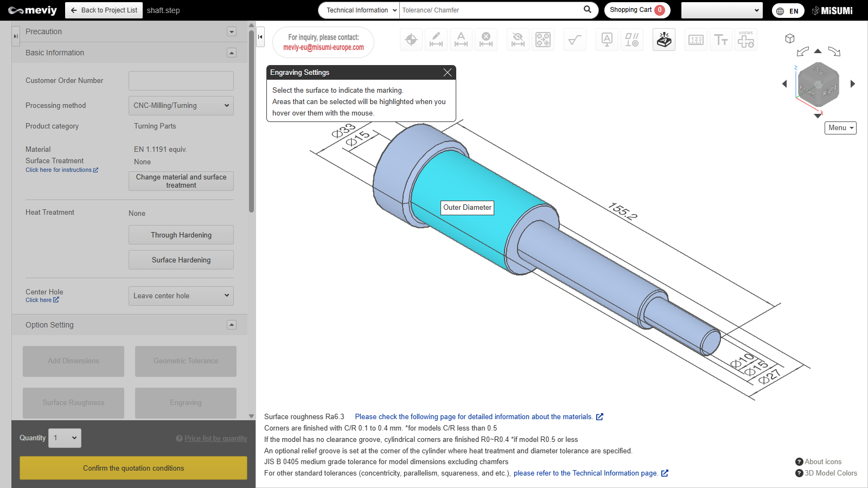The image size is (868, 488).
Task: Click the isometric cube view icon
Action: pos(790,38)
